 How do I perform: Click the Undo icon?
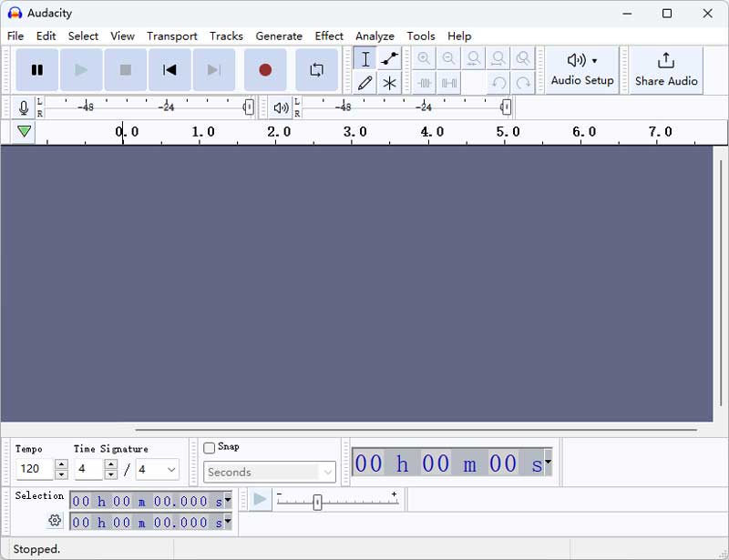pos(498,82)
